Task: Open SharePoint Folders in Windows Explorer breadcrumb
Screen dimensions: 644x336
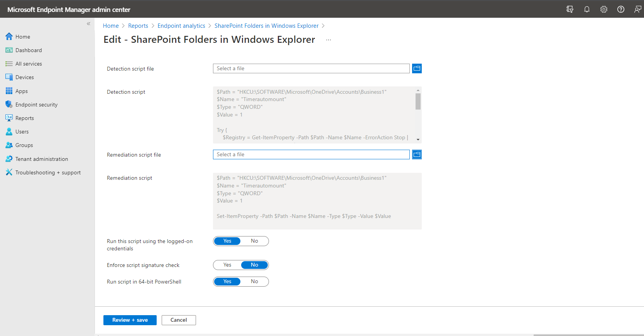Action: (267, 26)
